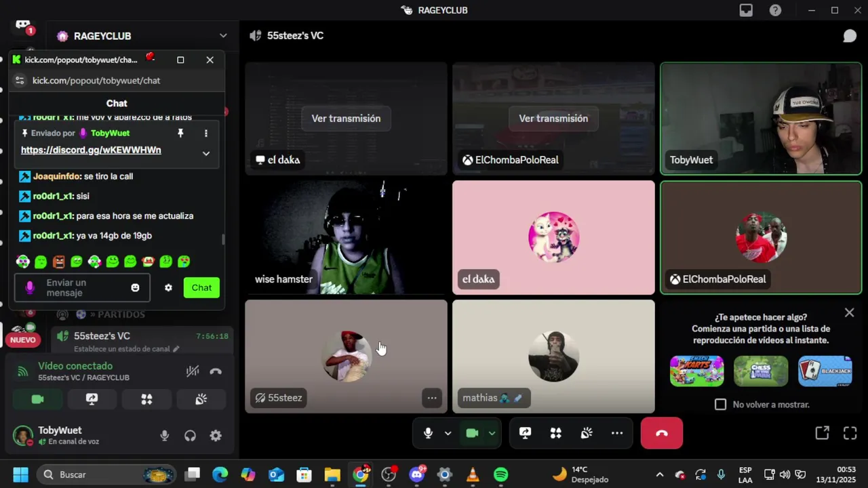The image size is (868, 488).
Task: Pop out the call window
Action: (822, 433)
